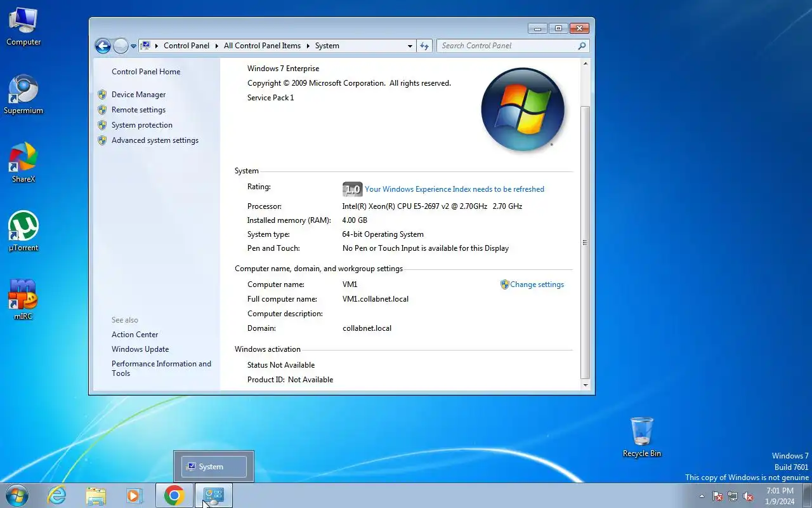Click the Control Panel taskbar button
This screenshot has height=508, width=812.
pyautogui.click(x=214, y=495)
